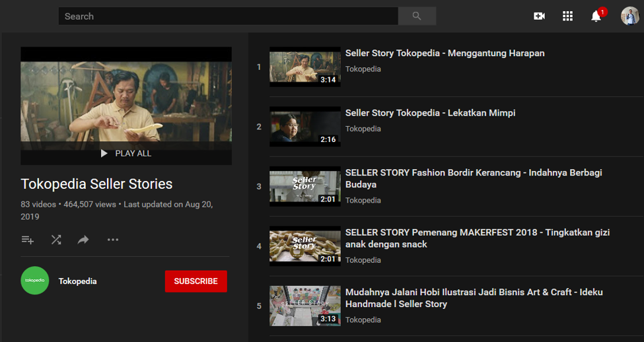Open the Ideku Handmade Seller Story video title

(474, 298)
